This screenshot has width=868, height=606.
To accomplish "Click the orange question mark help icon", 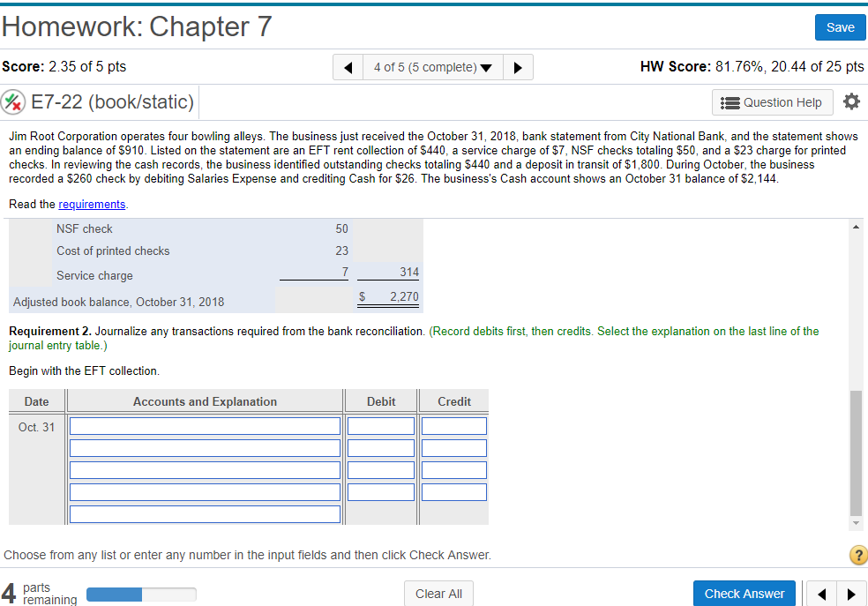I will (857, 555).
